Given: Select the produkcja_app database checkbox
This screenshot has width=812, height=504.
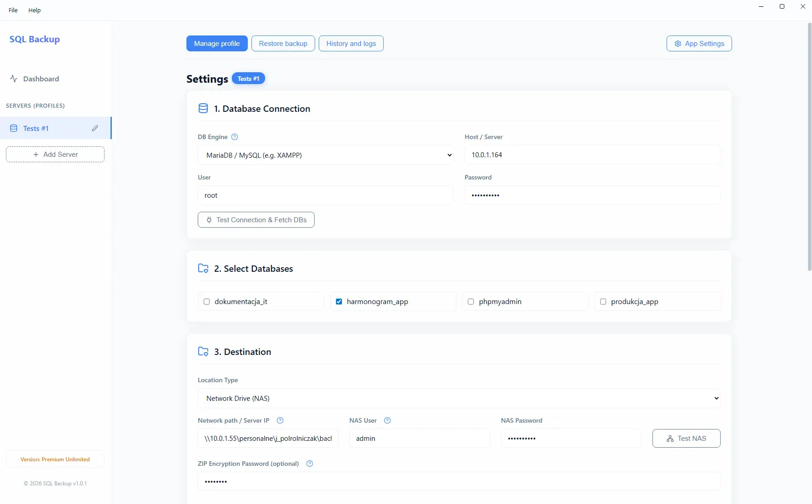Looking at the screenshot, I should [x=603, y=301].
